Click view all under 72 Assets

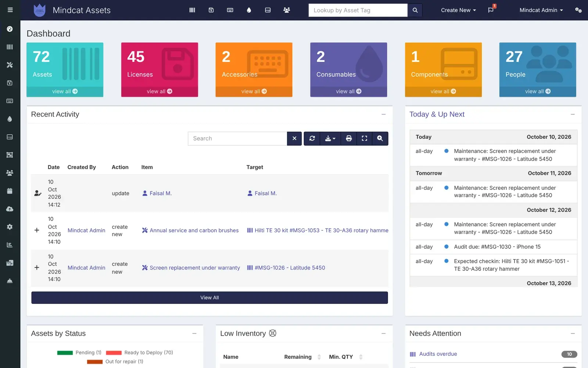65,91
